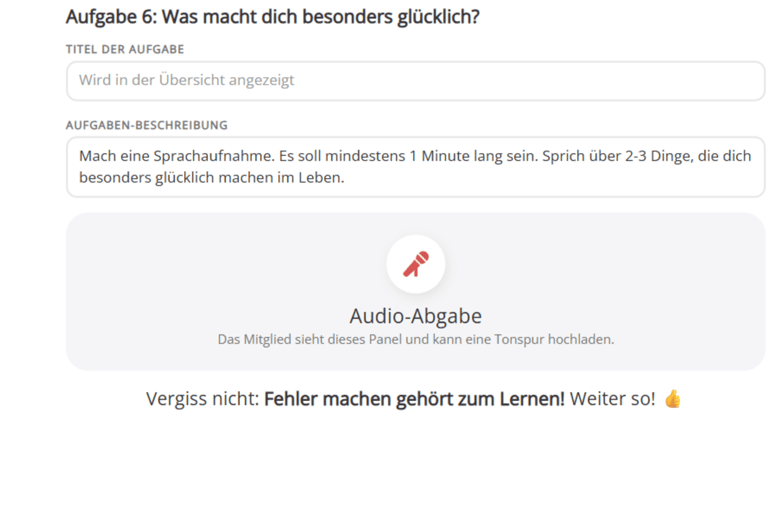Click the bold 'Fehler machen gehört zum Lernen!' text
The height and width of the screenshot is (512, 768).
coord(414,399)
